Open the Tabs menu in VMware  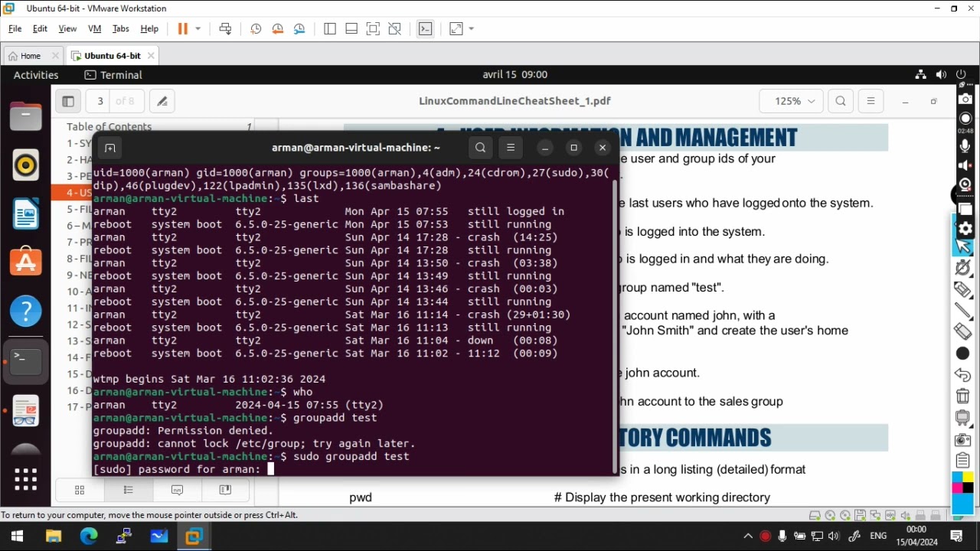point(121,28)
